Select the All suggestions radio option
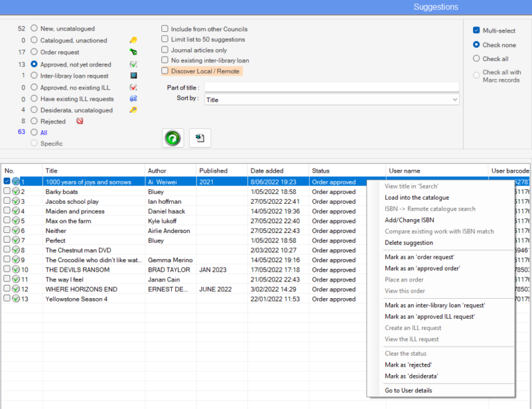Viewport: 532px width, 409px height. click(34, 132)
